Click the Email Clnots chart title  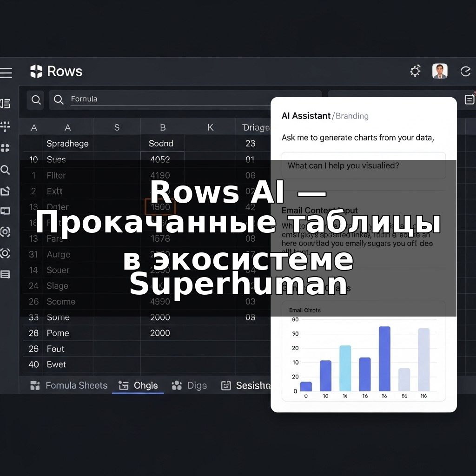click(304, 310)
